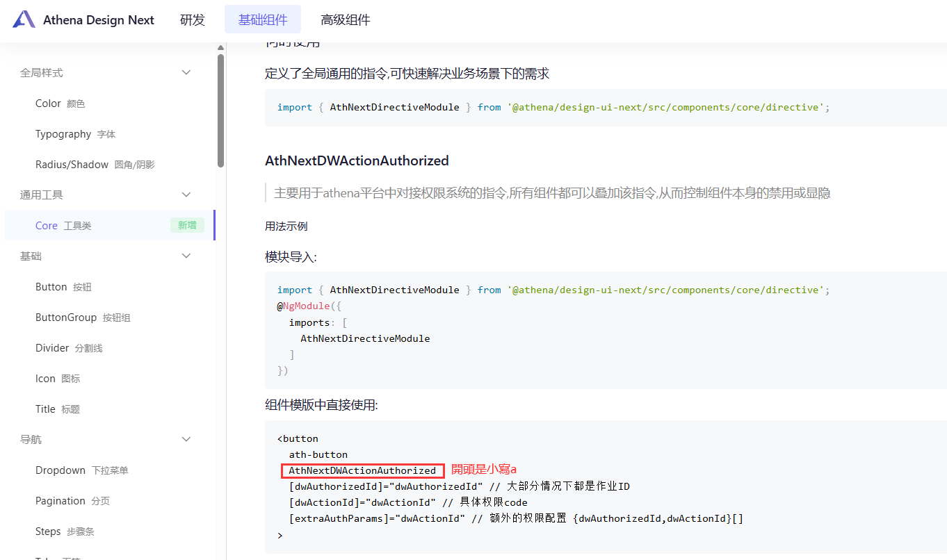This screenshot has width=947, height=560.
Task: Open the 高级组件 tab
Action: 346,19
